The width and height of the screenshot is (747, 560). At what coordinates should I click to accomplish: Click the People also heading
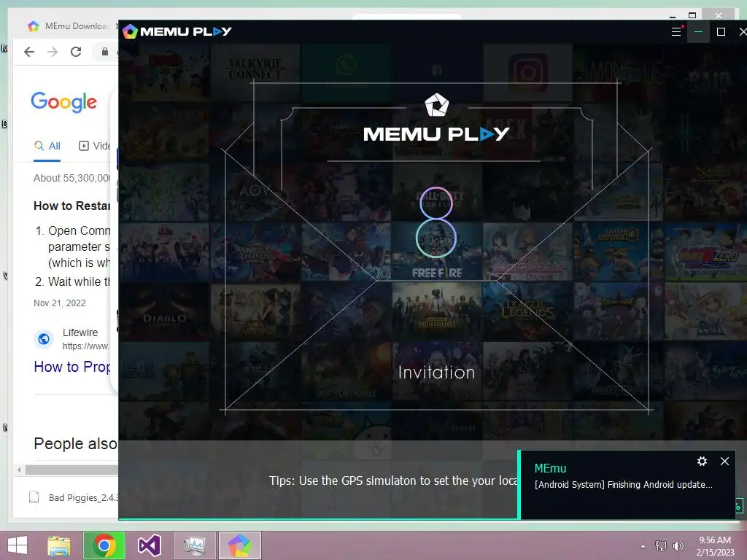point(75,443)
